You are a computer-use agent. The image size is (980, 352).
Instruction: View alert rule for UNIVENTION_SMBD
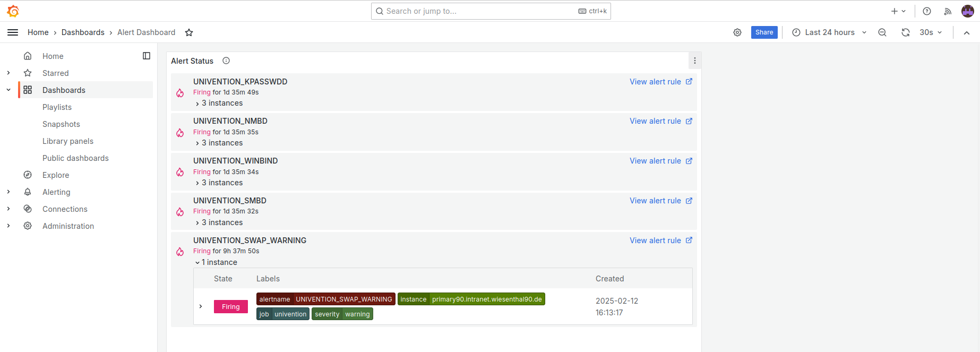[x=661, y=201]
